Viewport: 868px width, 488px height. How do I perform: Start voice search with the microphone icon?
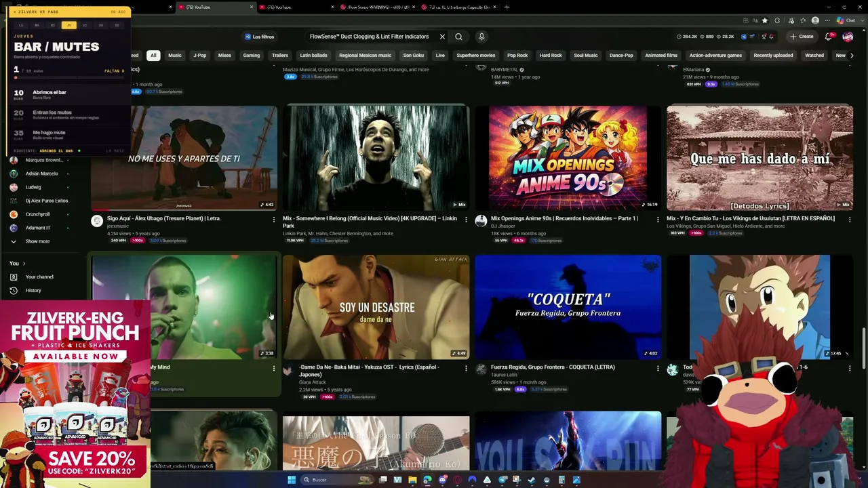[x=481, y=37]
